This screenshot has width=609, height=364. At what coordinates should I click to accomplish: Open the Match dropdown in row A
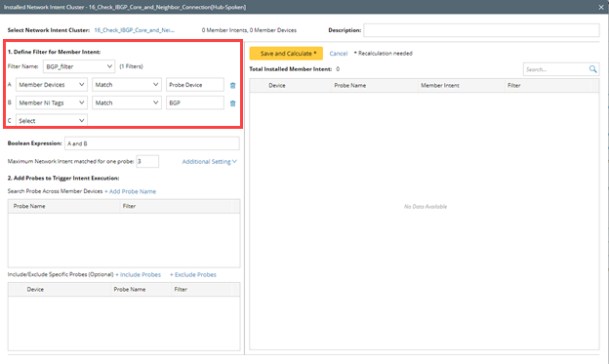127,85
